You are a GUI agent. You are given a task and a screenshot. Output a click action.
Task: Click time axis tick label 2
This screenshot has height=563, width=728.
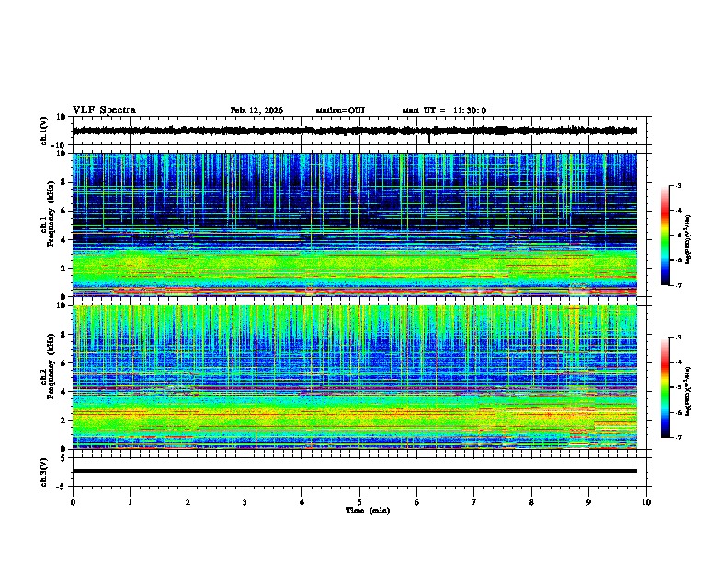pyautogui.click(x=188, y=502)
